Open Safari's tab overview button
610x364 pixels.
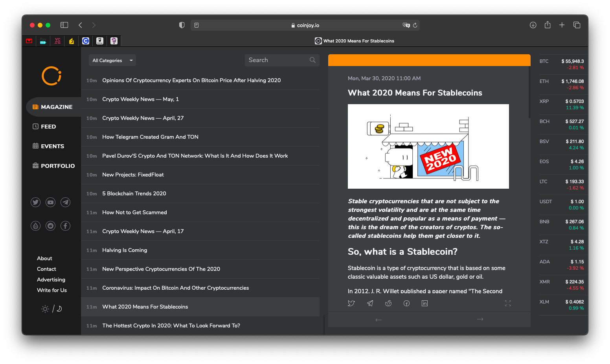coord(577,25)
